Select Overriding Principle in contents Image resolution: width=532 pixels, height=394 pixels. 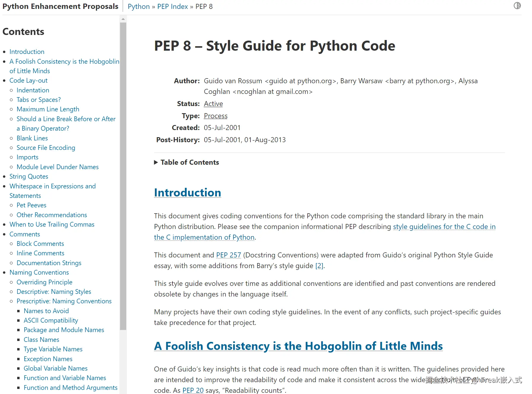pos(44,282)
